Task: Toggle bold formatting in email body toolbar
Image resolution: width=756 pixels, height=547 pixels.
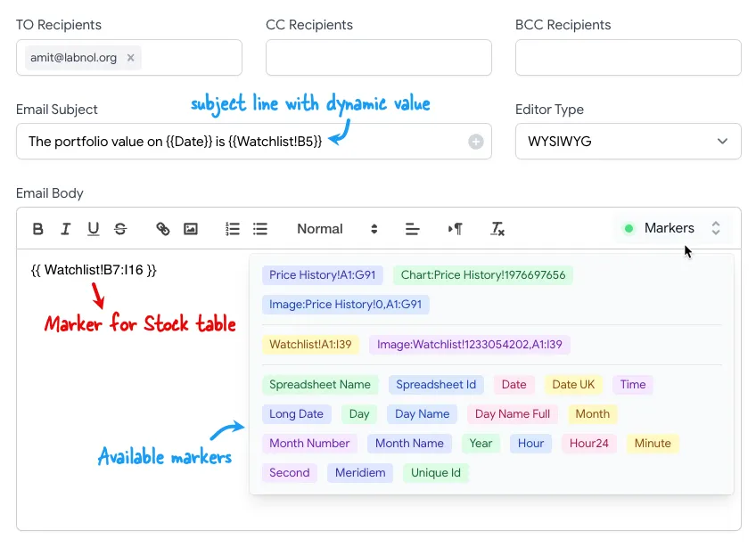Action: (38, 229)
